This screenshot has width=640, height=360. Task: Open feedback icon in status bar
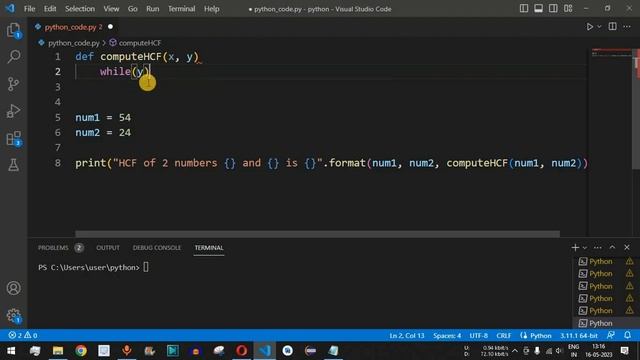point(611,335)
